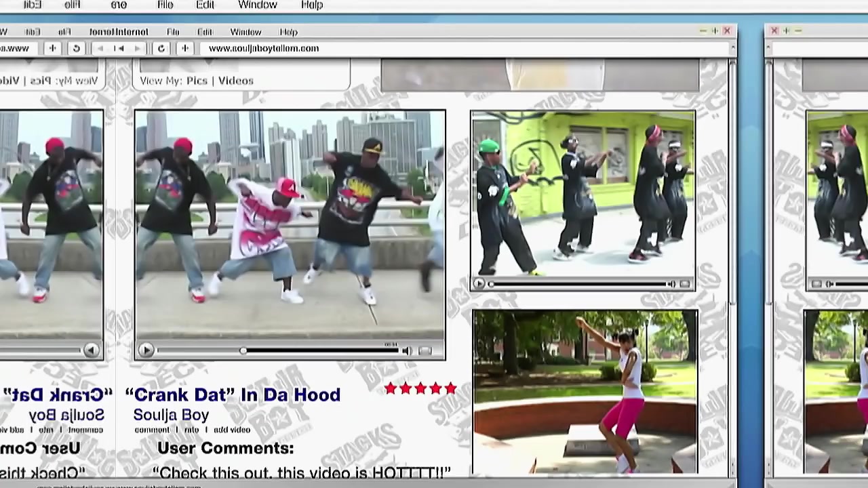
Task: Refresh the page with the clockwise arrow icon
Action: point(161,48)
